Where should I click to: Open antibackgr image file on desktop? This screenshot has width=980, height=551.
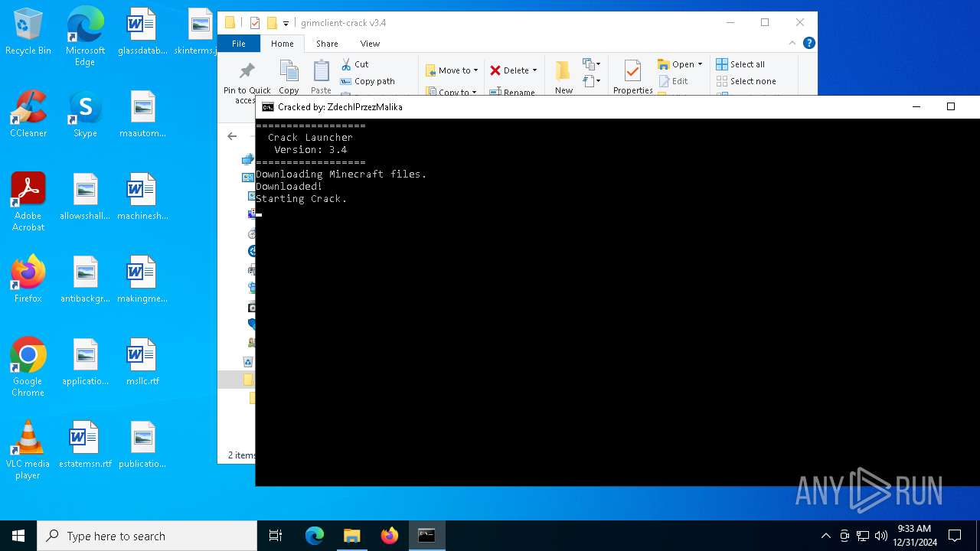(x=85, y=279)
